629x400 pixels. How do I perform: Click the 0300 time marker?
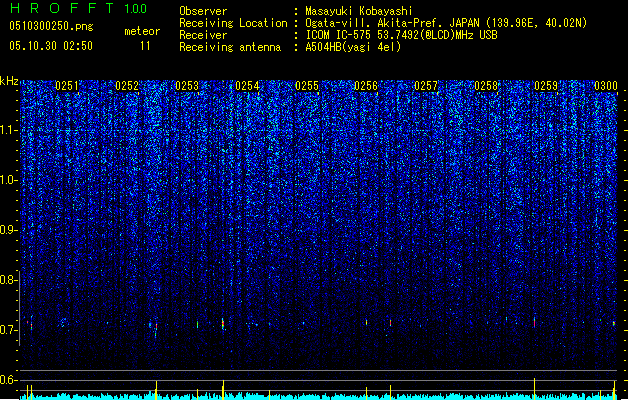pyautogui.click(x=606, y=86)
